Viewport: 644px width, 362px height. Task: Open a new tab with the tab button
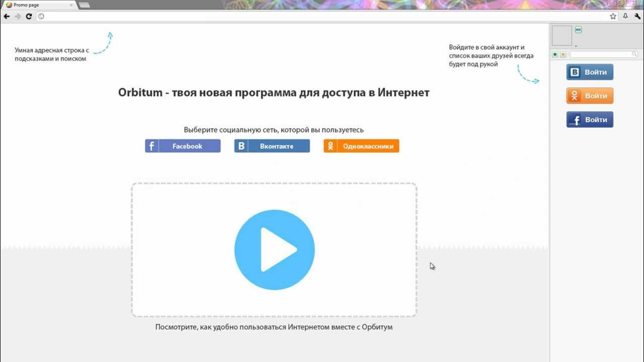tap(84, 5)
